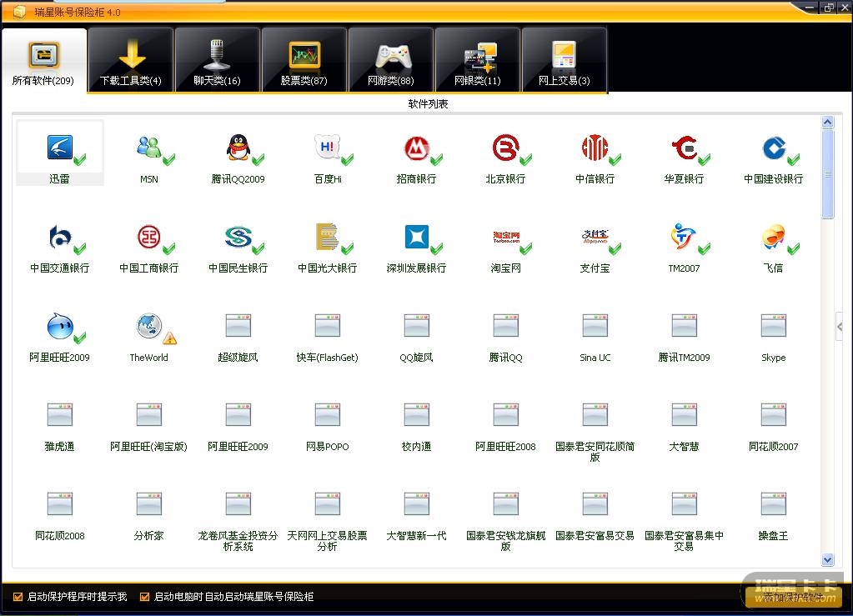Click the TheWorld browser icon

pyautogui.click(x=149, y=326)
